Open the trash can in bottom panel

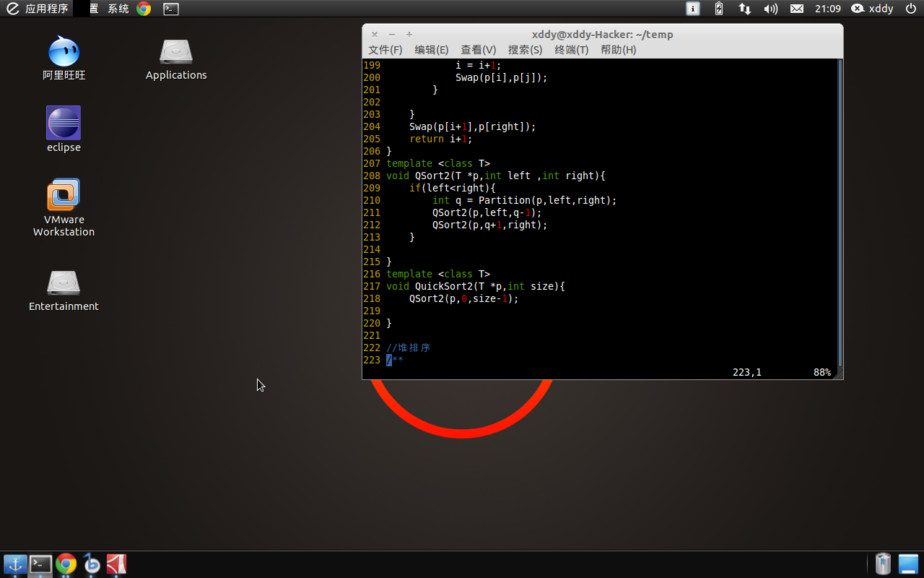883,564
